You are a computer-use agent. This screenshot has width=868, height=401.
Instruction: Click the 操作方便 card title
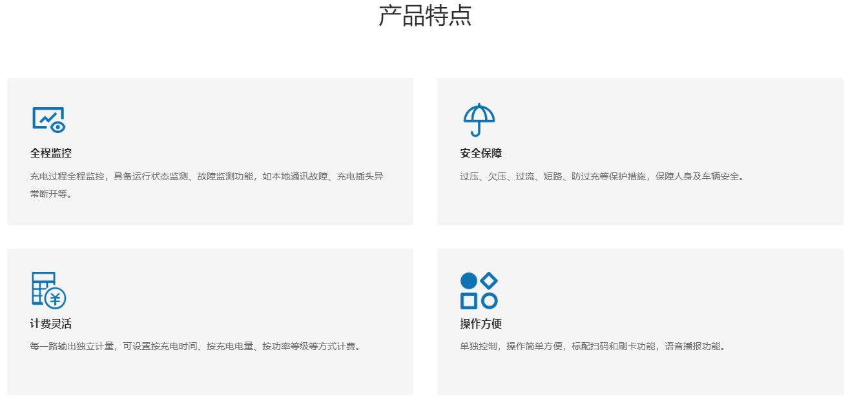pos(481,324)
